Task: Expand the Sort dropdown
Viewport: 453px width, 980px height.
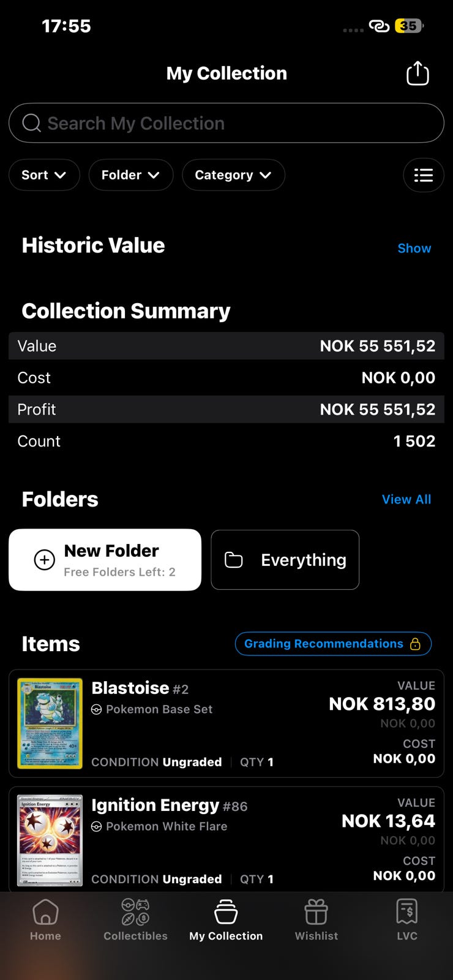Action: (44, 175)
